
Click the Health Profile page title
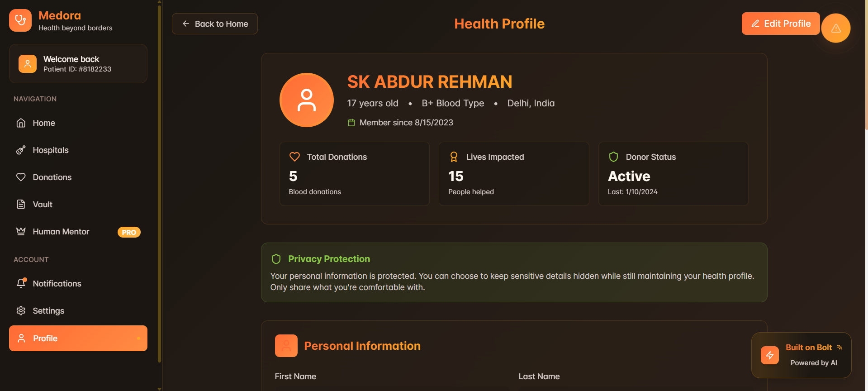[x=499, y=24]
